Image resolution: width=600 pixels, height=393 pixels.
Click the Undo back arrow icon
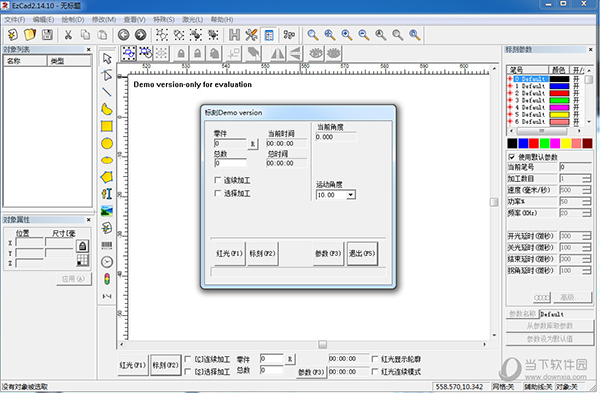click(x=123, y=35)
